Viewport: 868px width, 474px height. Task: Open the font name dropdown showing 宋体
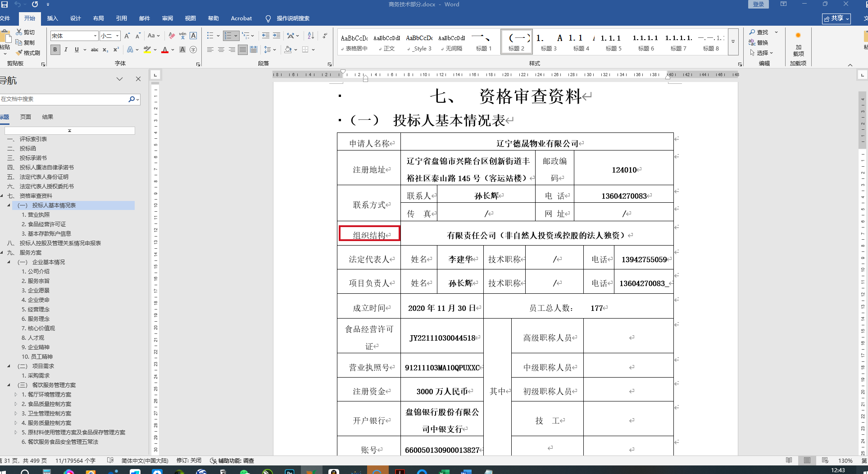pos(95,36)
